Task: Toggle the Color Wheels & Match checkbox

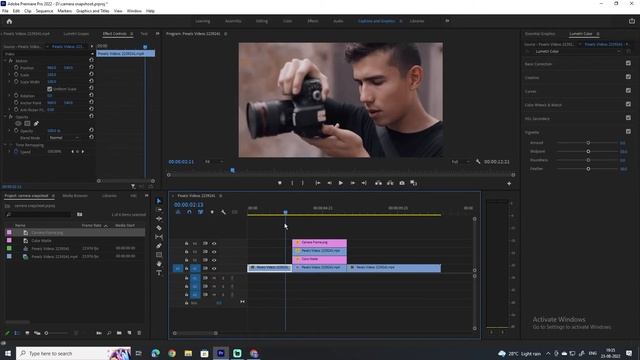Action: [628, 104]
